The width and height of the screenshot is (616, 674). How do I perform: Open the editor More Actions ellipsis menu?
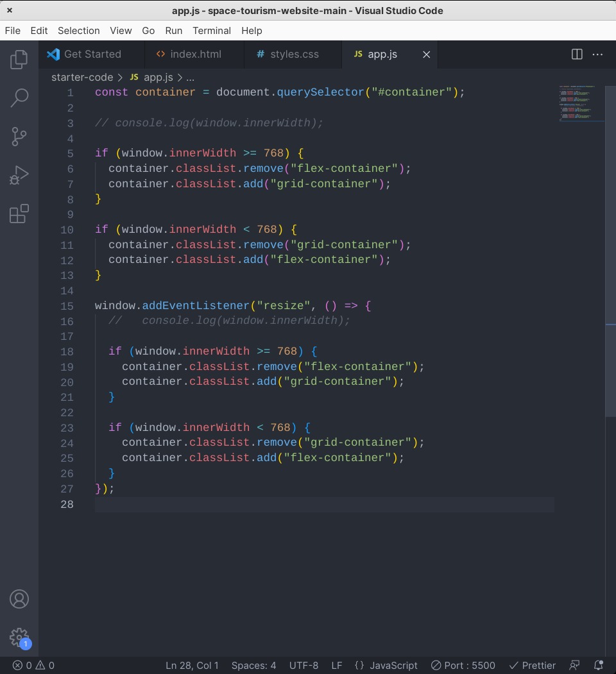[597, 55]
